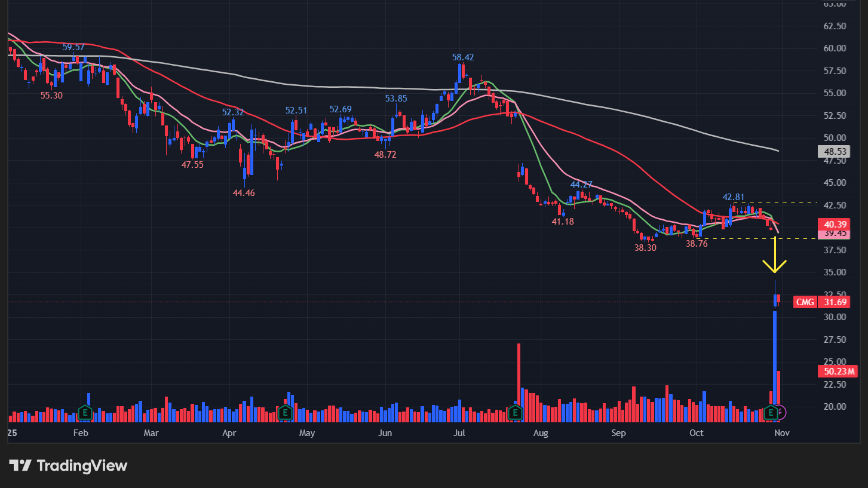Open the earnings E marker in late April
Image resolution: width=868 pixels, height=488 pixels.
285,412
